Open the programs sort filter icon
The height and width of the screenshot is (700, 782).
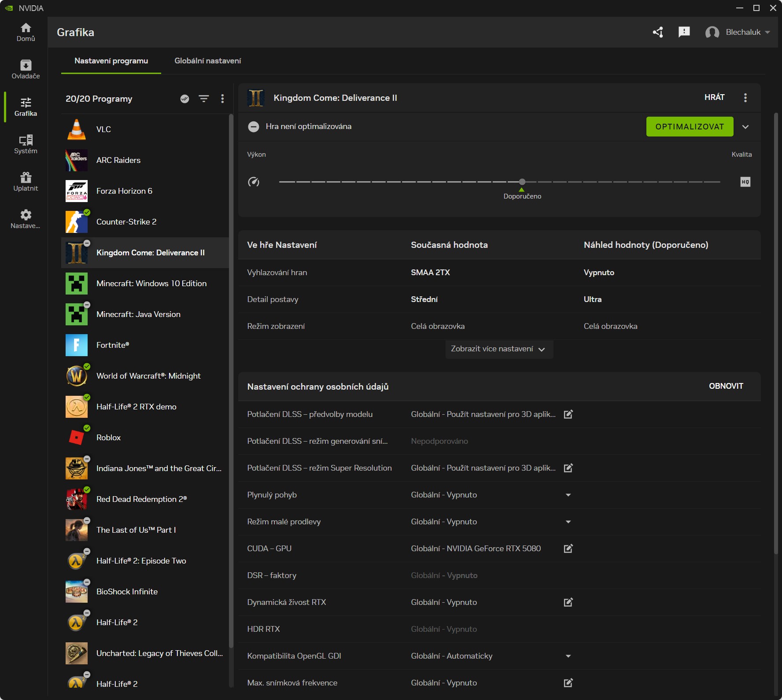point(204,99)
